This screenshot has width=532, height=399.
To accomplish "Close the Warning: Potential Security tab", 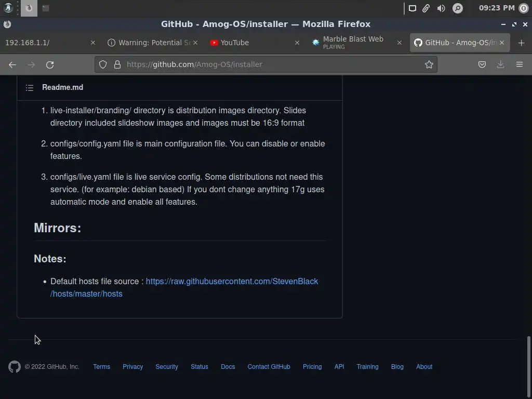I will click(x=195, y=43).
